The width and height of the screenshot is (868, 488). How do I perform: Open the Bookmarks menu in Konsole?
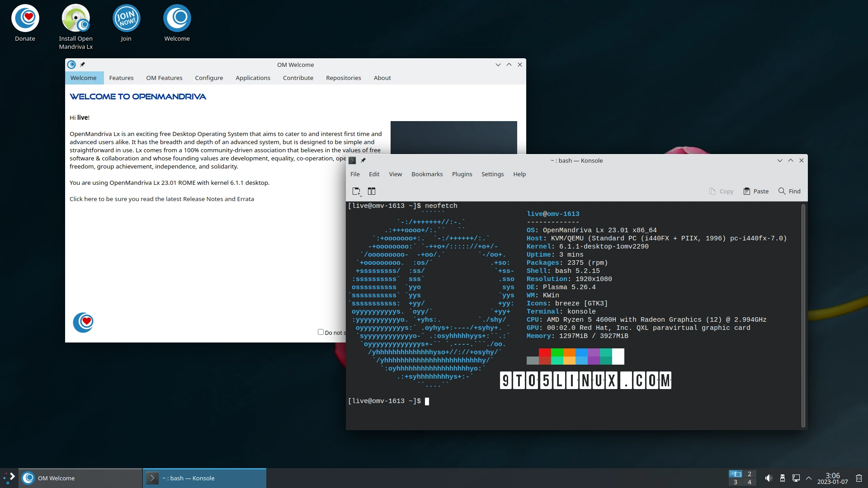(x=427, y=174)
